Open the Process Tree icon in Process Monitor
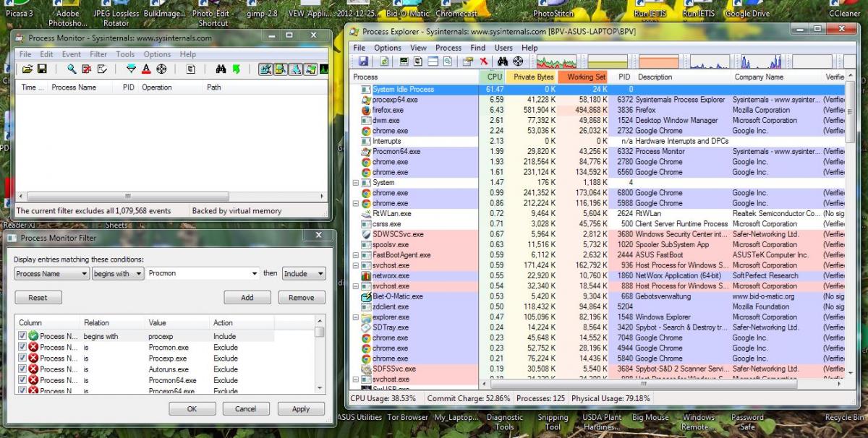The height and width of the screenshot is (438, 868). click(191, 69)
